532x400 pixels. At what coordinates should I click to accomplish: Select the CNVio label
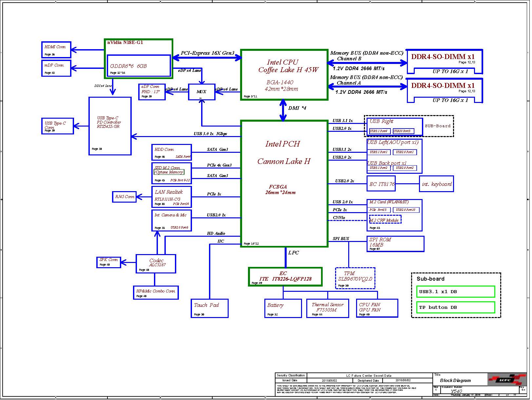(x=339, y=218)
